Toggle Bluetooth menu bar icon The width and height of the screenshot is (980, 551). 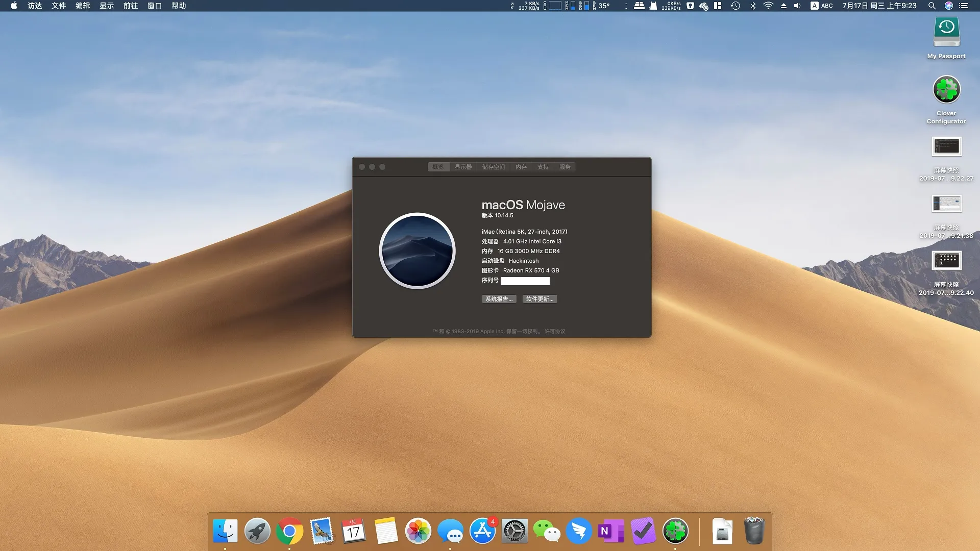(753, 6)
